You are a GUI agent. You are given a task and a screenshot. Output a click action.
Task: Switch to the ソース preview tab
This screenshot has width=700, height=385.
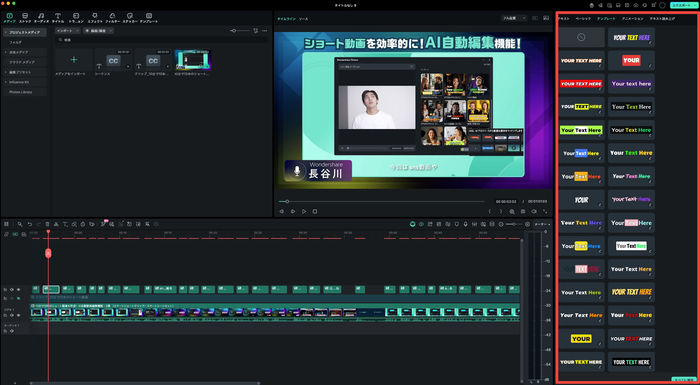303,19
